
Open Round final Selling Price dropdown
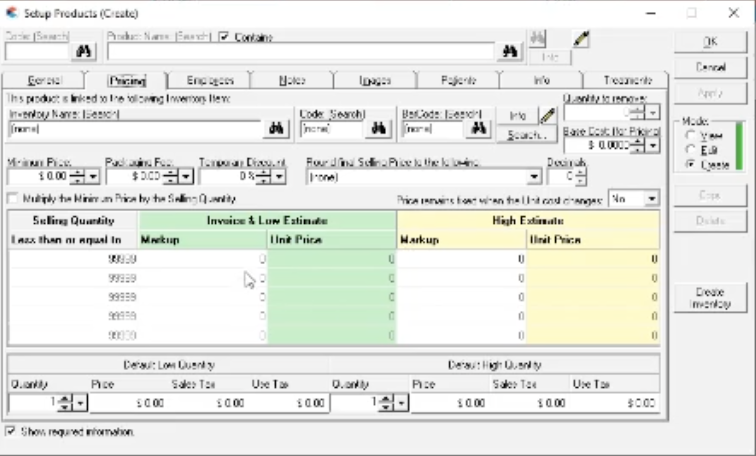point(533,177)
